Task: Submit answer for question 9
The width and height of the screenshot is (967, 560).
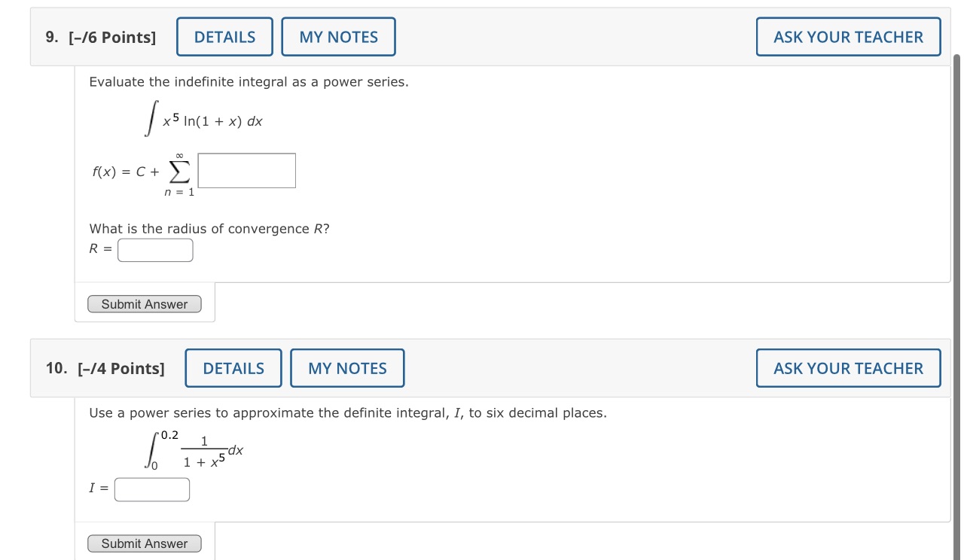Action: click(145, 303)
